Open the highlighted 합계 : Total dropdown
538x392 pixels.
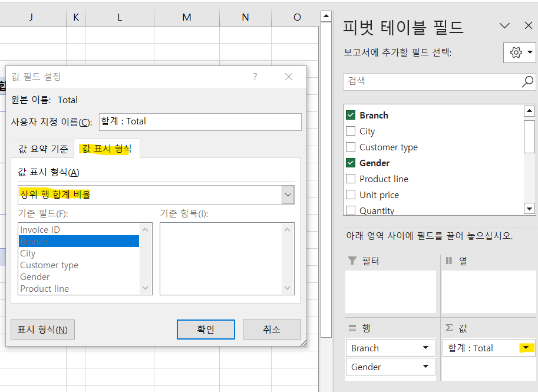(x=527, y=348)
